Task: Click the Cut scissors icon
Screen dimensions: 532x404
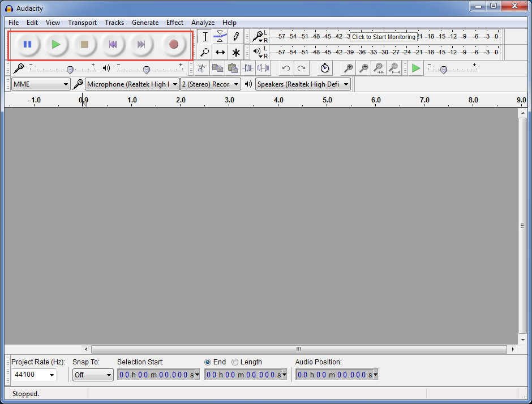Action: click(201, 68)
